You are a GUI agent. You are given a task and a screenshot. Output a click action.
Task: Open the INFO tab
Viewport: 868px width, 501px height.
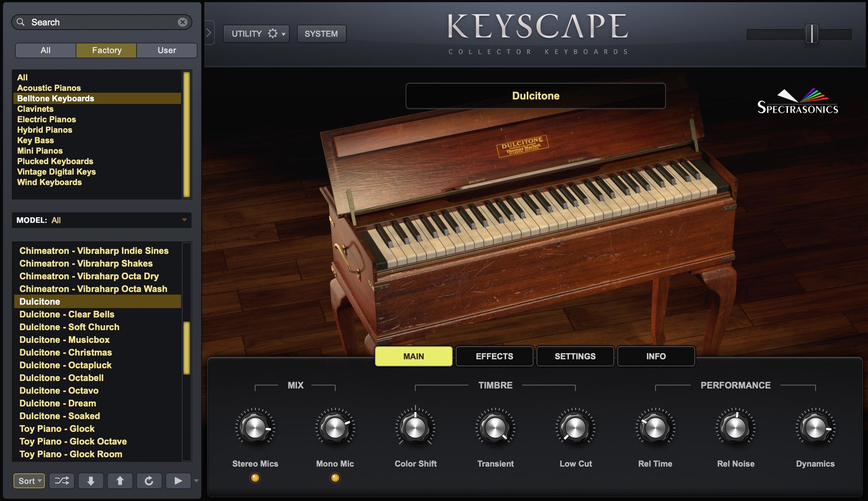tap(656, 356)
